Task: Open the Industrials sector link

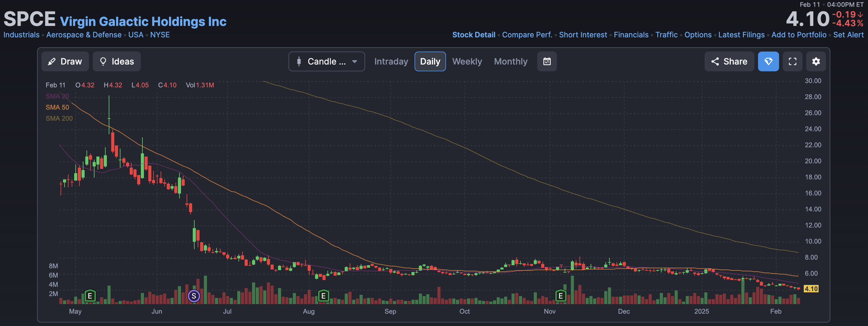Action: pos(21,35)
